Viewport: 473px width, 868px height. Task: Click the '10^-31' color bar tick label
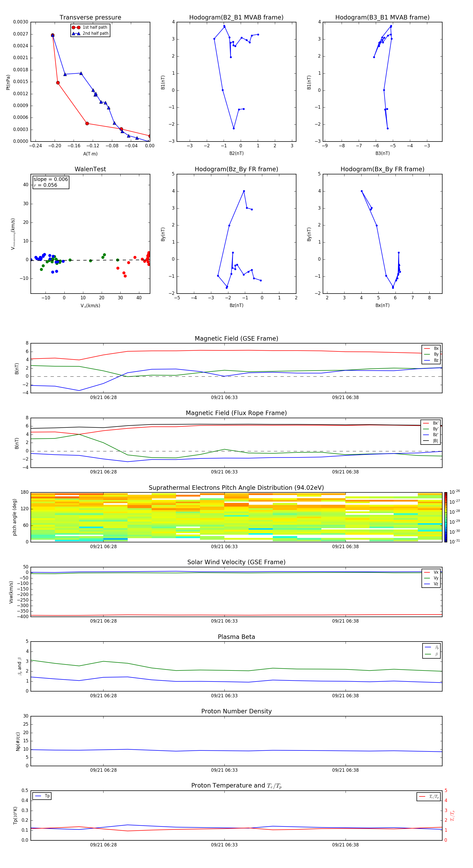pos(455,542)
